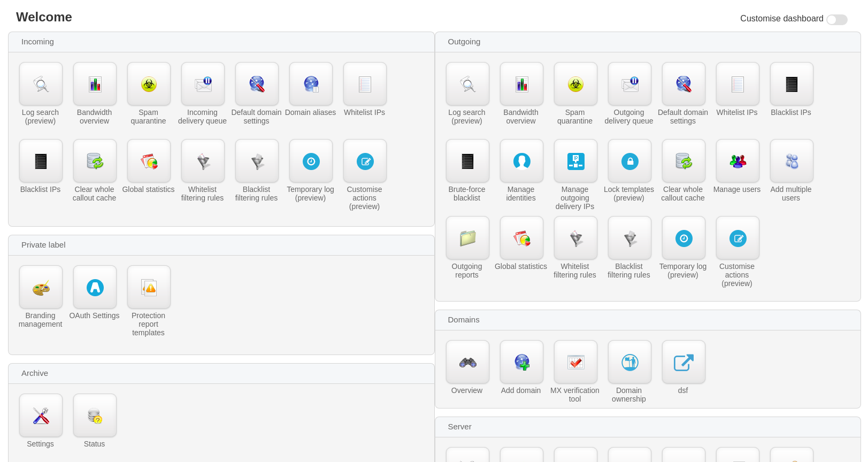Screen dimensions: 868x462
Task: Click Incoming Clear whole callout cache
Action: click(x=95, y=161)
